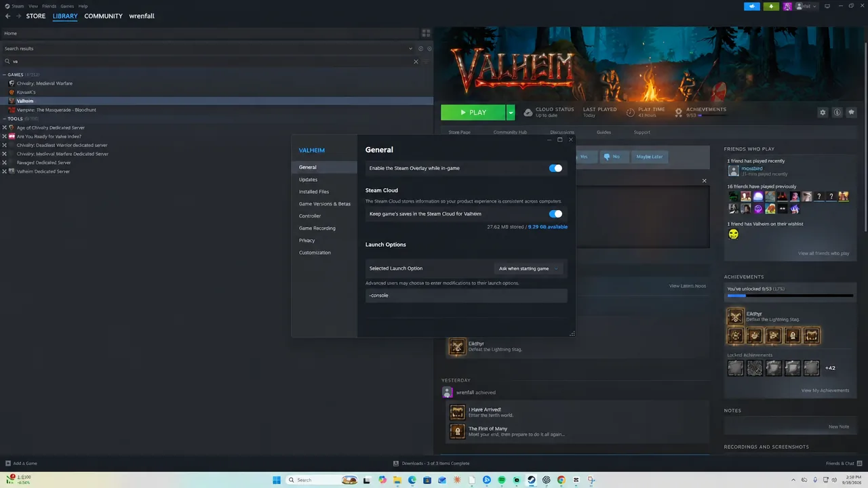Screen dimensions: 868x488
Task: Open the Ready to Play filter icon
Action: (x=429, y=49)
